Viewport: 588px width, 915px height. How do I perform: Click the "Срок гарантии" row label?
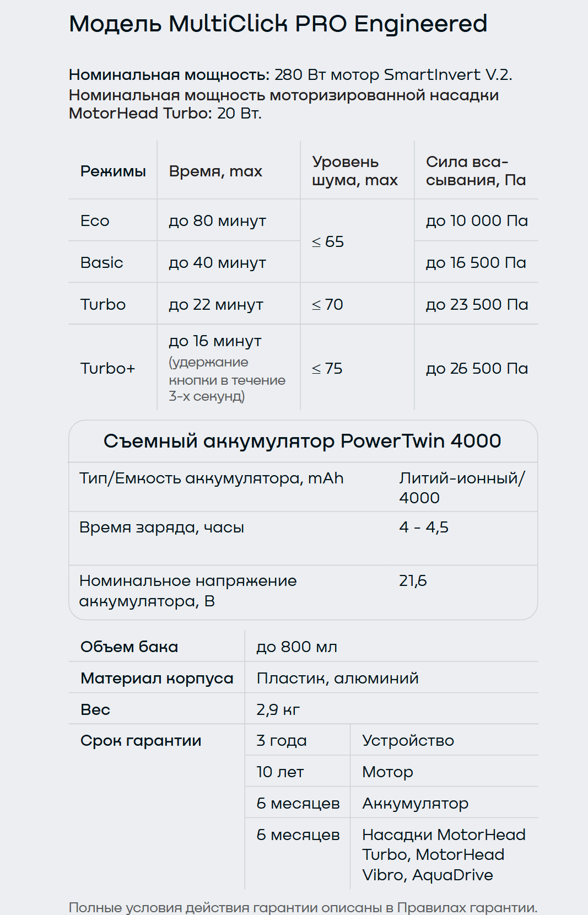pos(141,741)
